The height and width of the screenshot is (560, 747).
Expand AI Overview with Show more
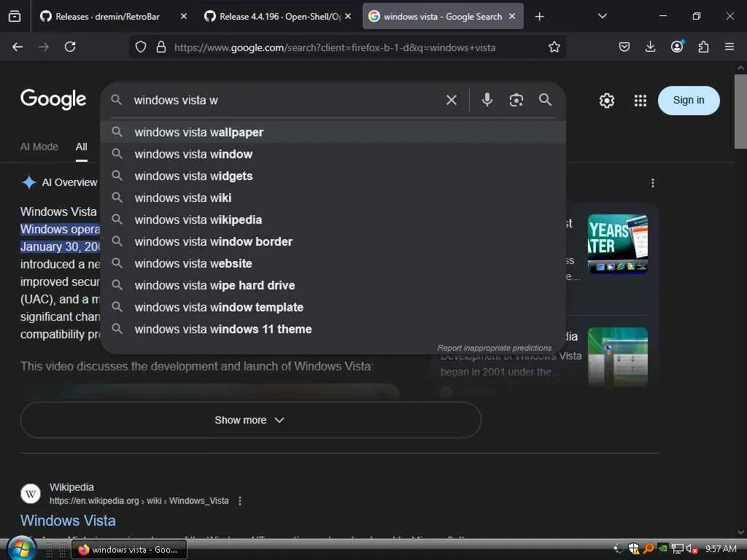(251, 420)
